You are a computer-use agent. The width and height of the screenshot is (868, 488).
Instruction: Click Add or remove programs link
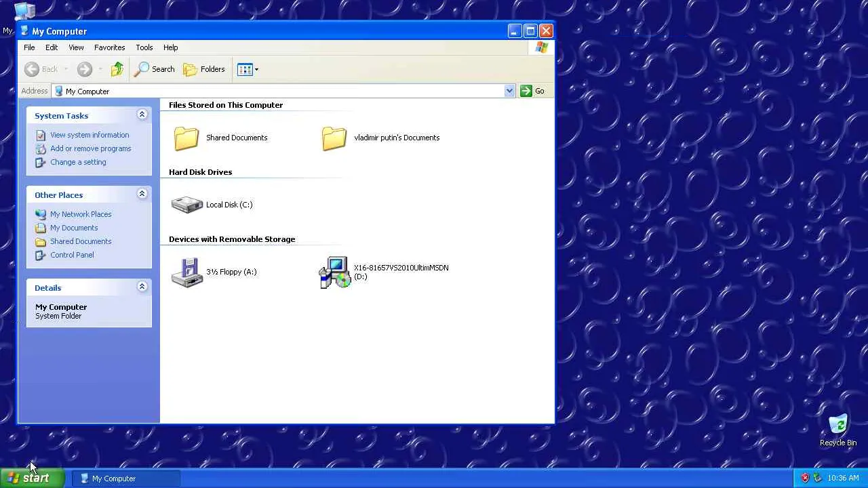click(x=91, y=148)
